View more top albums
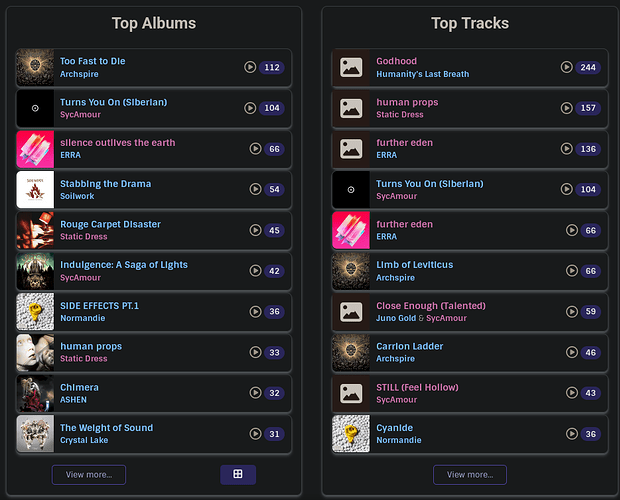This screenshot has height=500, width=620. (x=89, y=474)
